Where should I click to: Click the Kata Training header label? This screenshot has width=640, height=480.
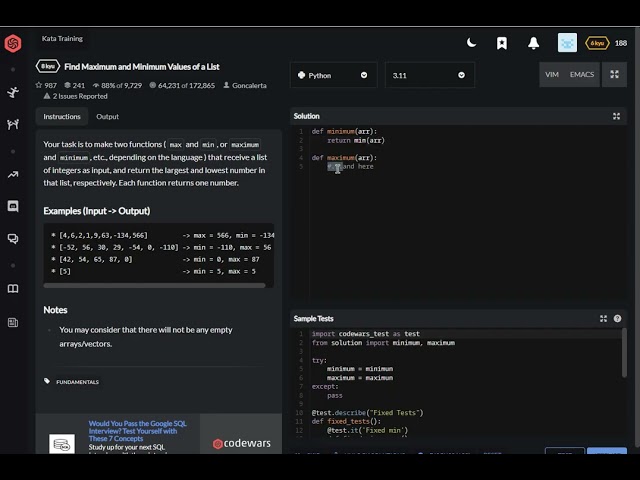click(x=62, y=38)
